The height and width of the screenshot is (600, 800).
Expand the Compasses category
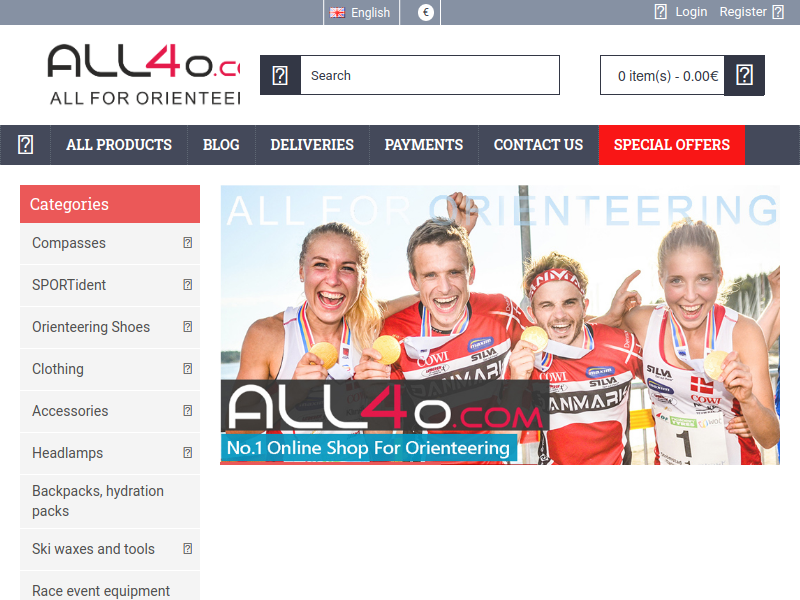coord(188,243)
